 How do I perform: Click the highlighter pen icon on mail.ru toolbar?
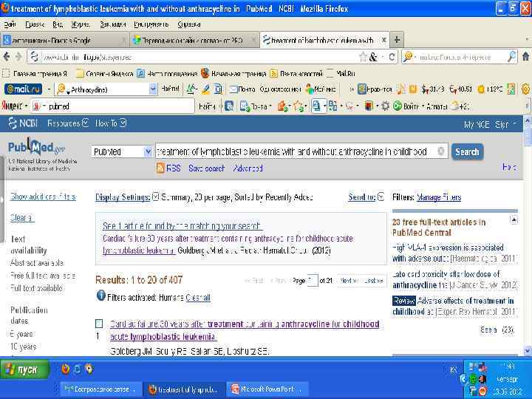pos(205,89)
